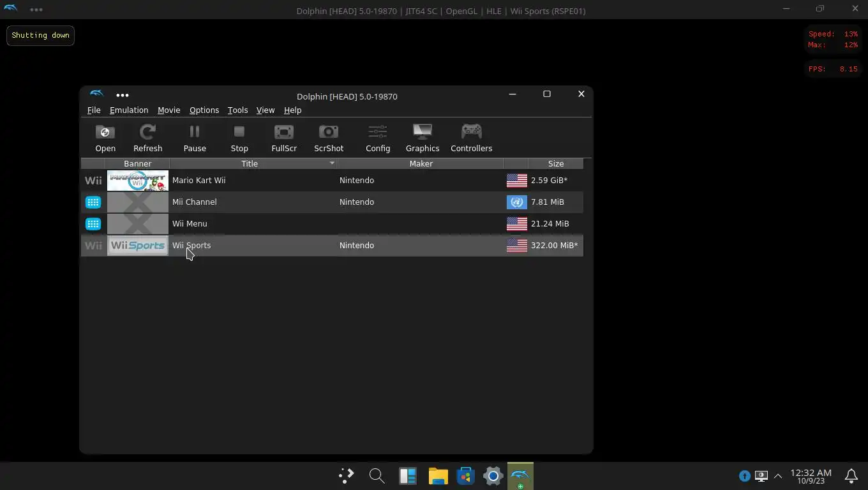Click the UN world flag in Mii Channel row
Image resolution: width=868 pixels, height=490 pixels.
pyautogui.click(x=517, y=202)
